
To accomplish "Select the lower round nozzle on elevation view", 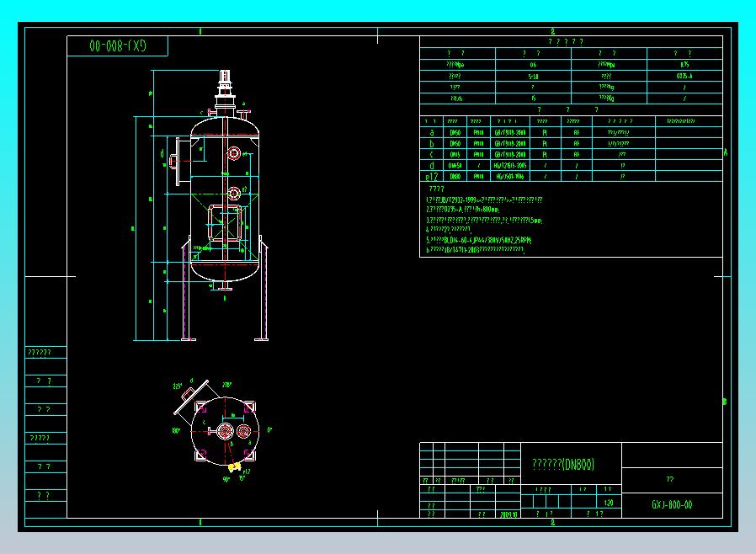I will pyautogui.click(x=234, y=194).
